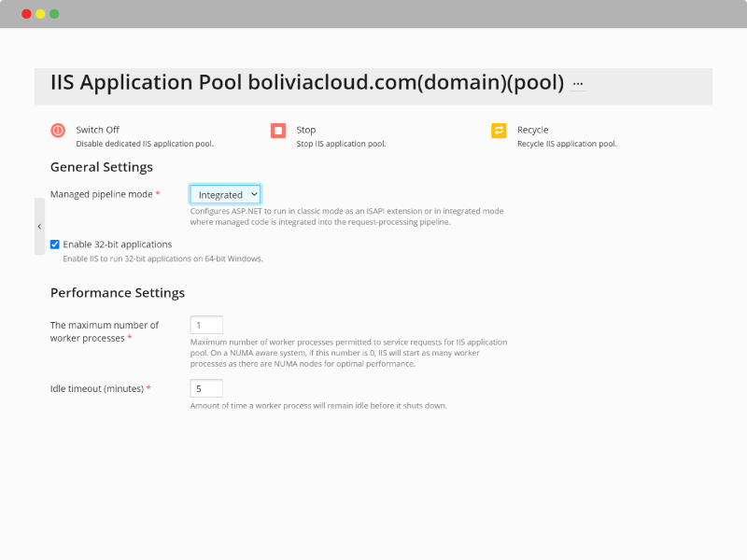Click the Switch Off link
The image size is (747, 560).
[x=98, y=130]
